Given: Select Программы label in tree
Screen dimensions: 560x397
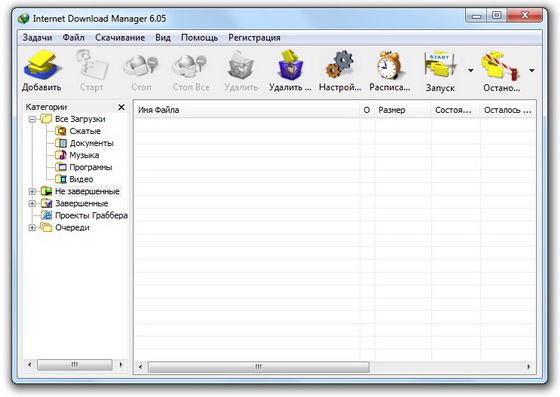Looking at the screenshot, I should pos(91,167).
